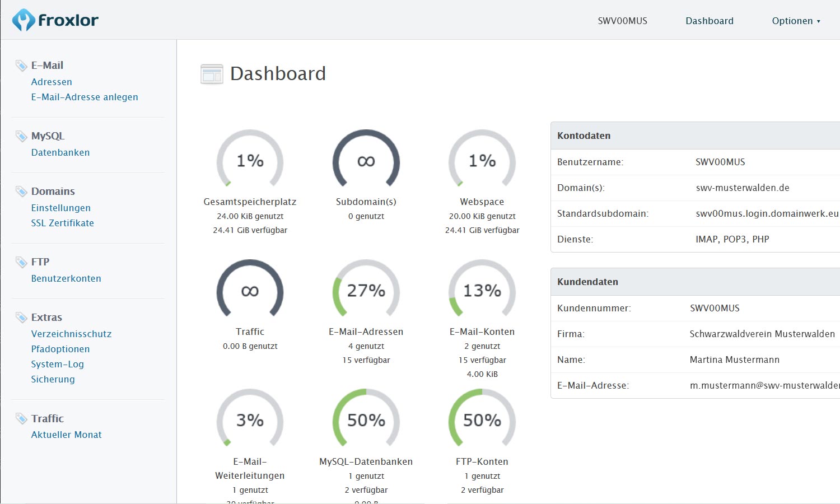
Task: Open the Optionen dropdown menu
Action: point(796,21)
